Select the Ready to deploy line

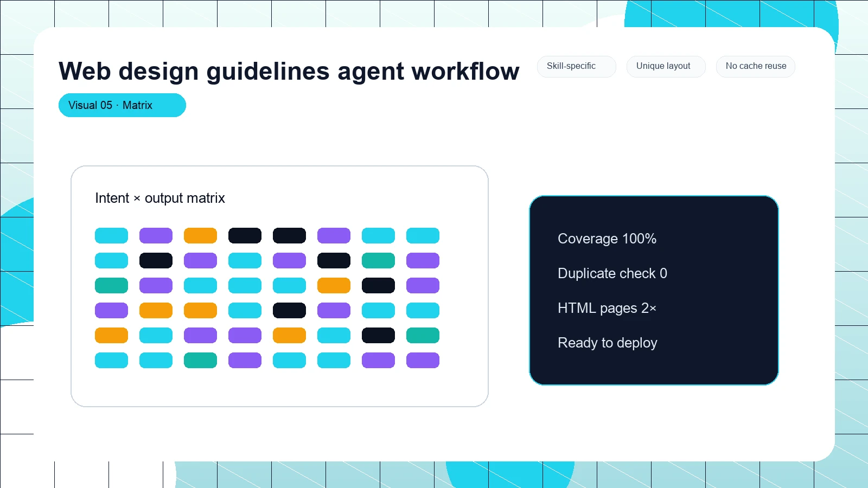pyautogui.click(x=608, y=343)
